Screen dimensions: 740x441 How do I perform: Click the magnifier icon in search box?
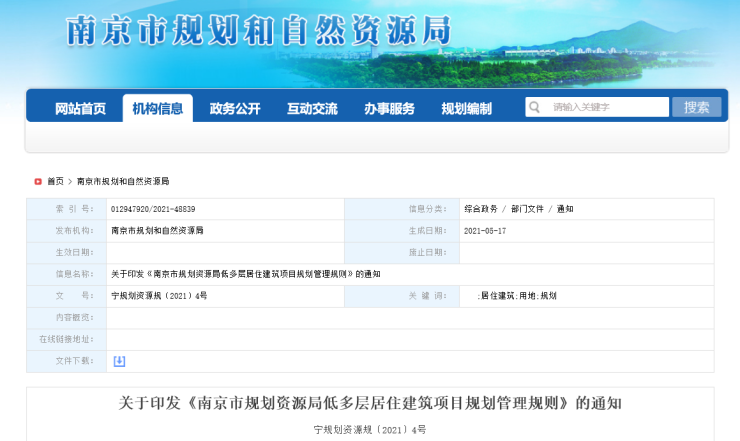pos(536,107)
